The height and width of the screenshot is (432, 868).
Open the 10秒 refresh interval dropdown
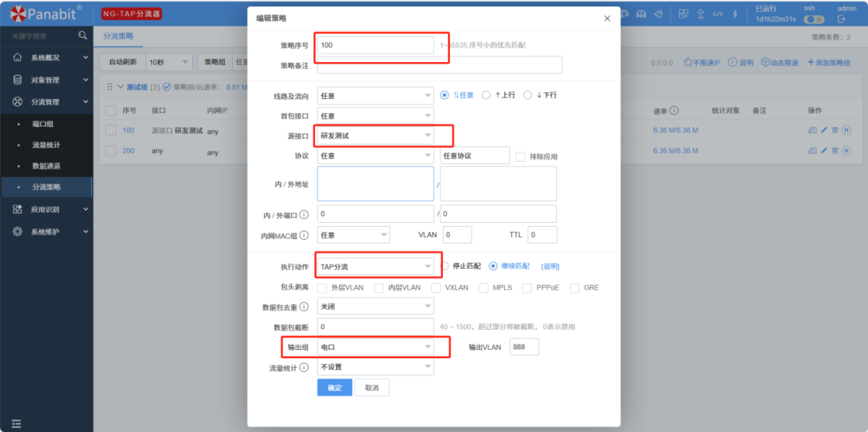[x=168, y=62]
